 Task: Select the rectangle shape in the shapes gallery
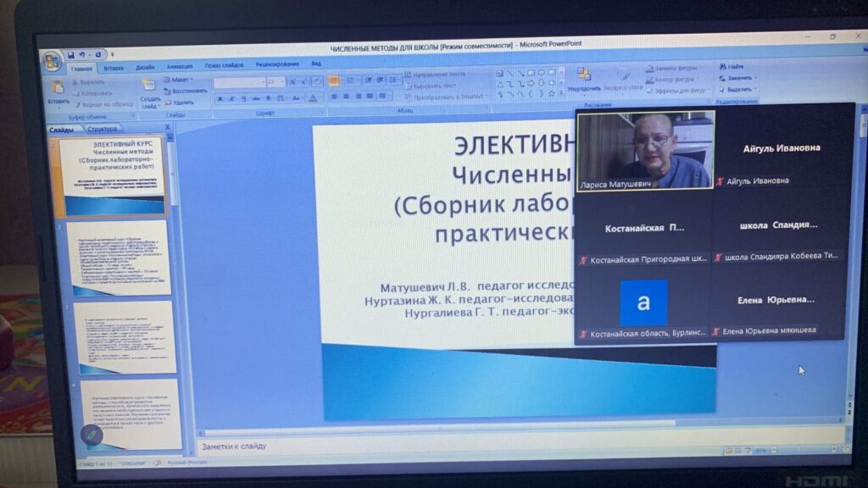tap(531, 73)
